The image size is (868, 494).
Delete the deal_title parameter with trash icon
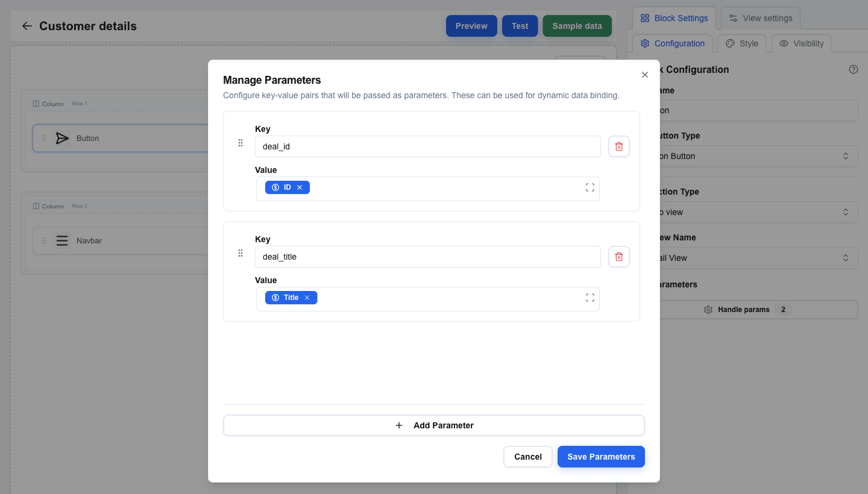(x=619, y=257)
